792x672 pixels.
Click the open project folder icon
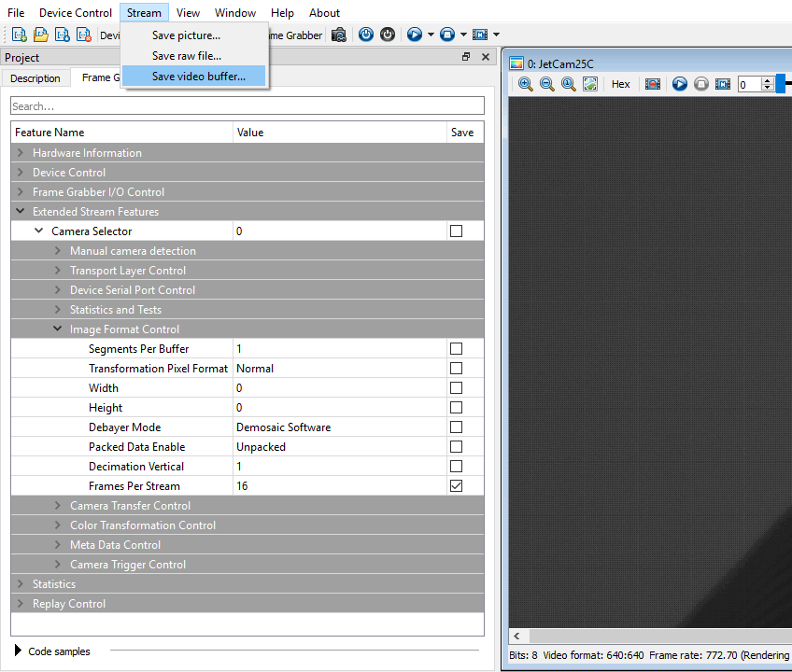click(41, 35)
